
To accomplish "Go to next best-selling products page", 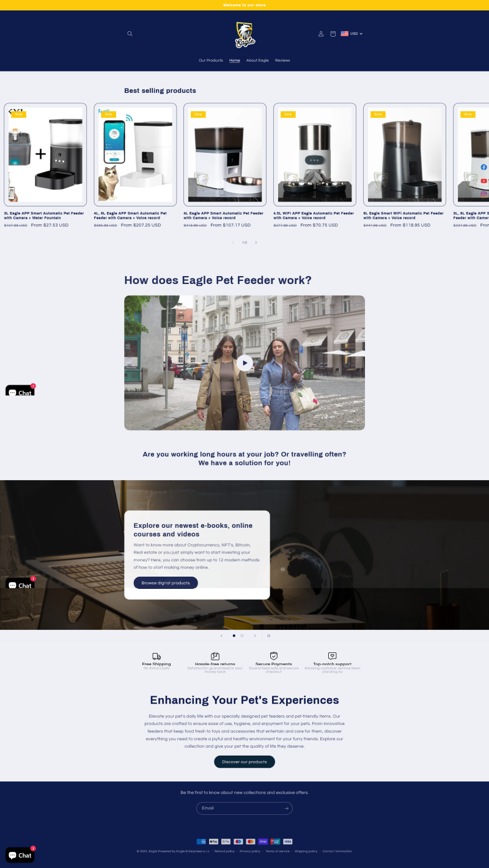I will pos(256,243).
